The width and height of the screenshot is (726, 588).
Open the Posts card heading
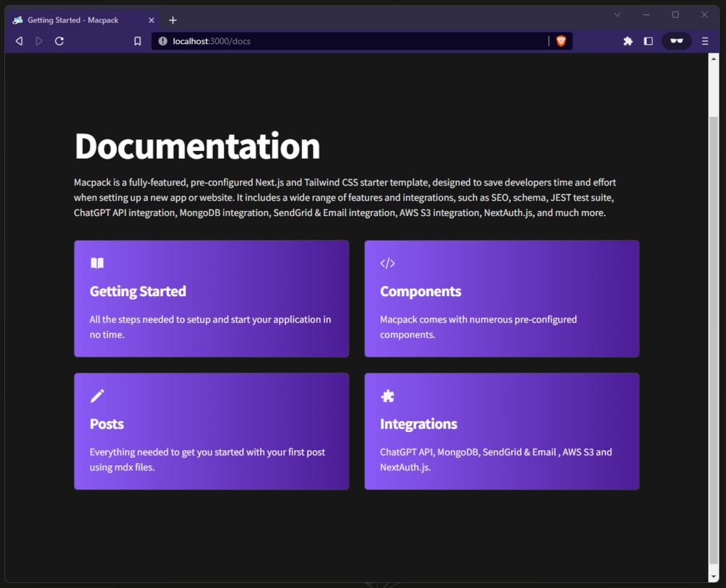pos(107,424)
